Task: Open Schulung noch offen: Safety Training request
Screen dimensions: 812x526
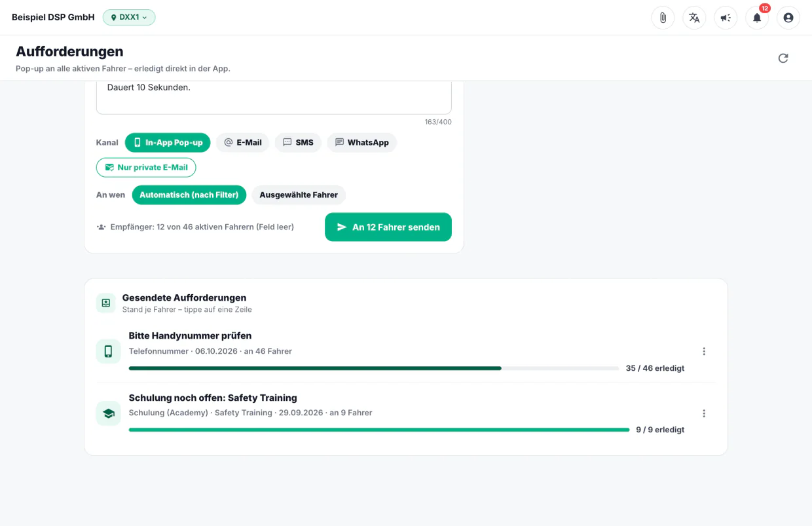Action: pos(406,413)
